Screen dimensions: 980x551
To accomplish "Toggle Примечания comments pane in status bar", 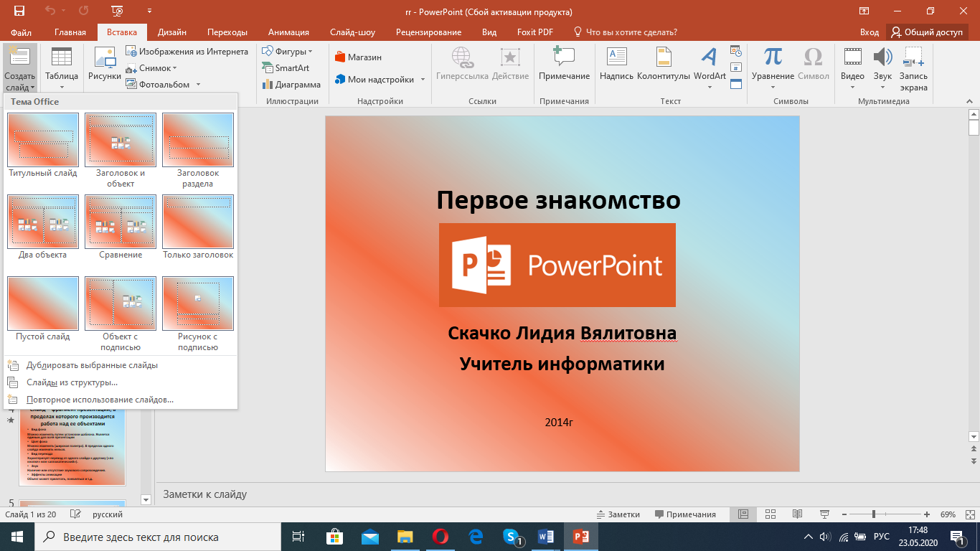I will pos(685,514).
